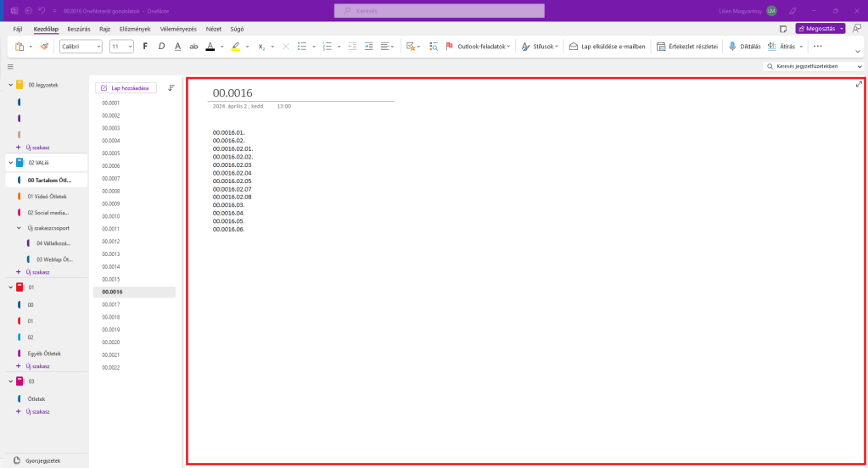Toggle italic (D) formatting
Image resolution: width=868 pixels, height=468 pixels.
[161, 47]
